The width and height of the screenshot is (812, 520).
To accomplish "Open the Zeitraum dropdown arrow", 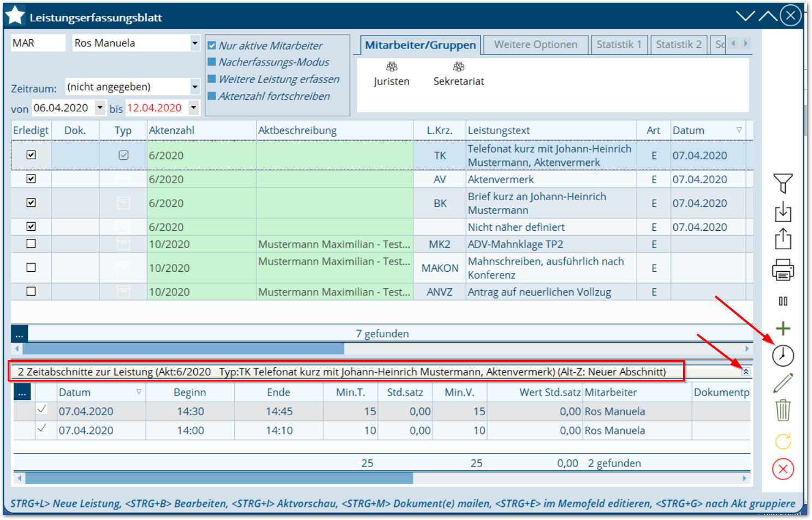I will tap(195, 86).
